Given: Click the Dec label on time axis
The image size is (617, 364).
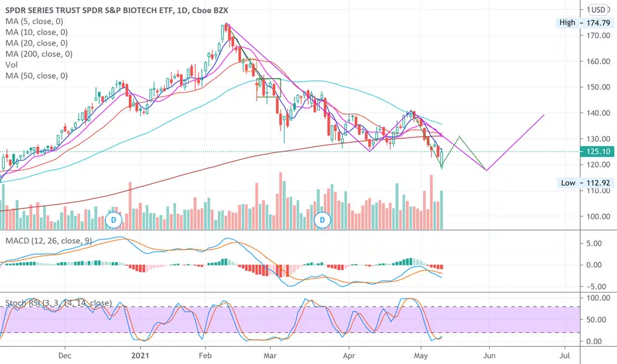Looking at the screenshot, I should [x=64, y=356].
